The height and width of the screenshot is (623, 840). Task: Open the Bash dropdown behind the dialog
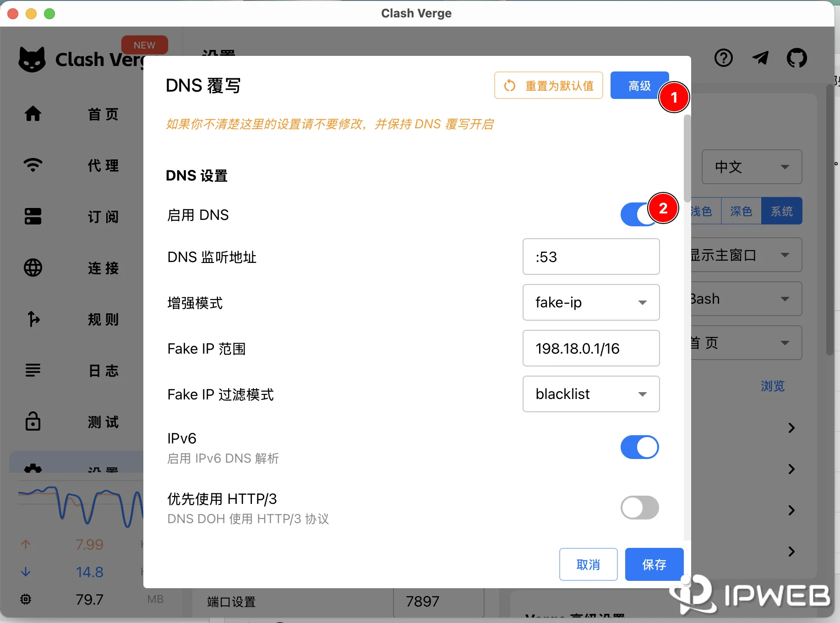747,299
